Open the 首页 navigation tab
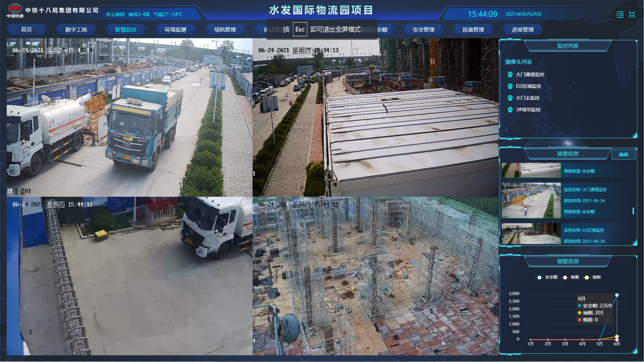The image size is (644, 362). [x=26, y=29]
